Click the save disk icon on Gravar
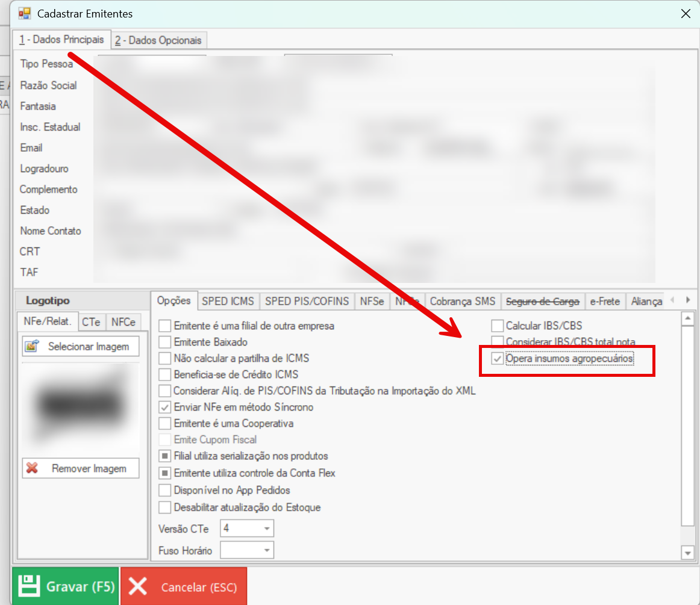This screenshot has width=700, height=605. pyautogui.click(x=29, y=586)
